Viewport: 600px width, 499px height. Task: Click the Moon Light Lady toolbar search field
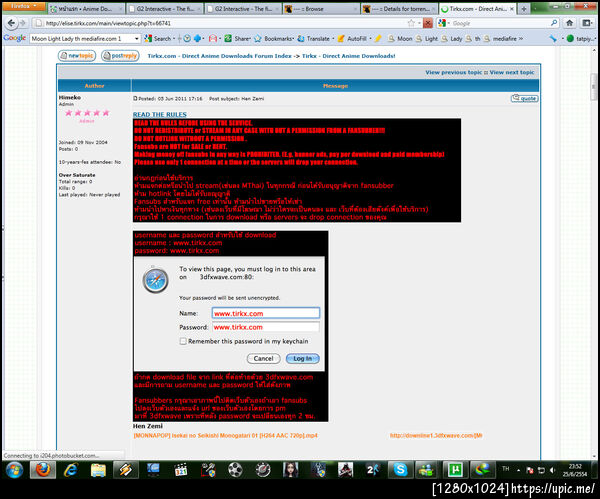click(x=82, y=39)
